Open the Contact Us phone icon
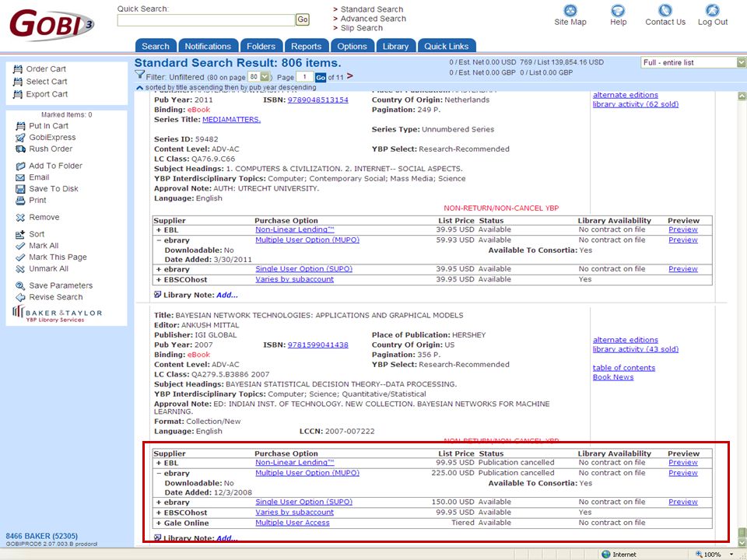Screen dimensions: 747x560 [665, 10]
